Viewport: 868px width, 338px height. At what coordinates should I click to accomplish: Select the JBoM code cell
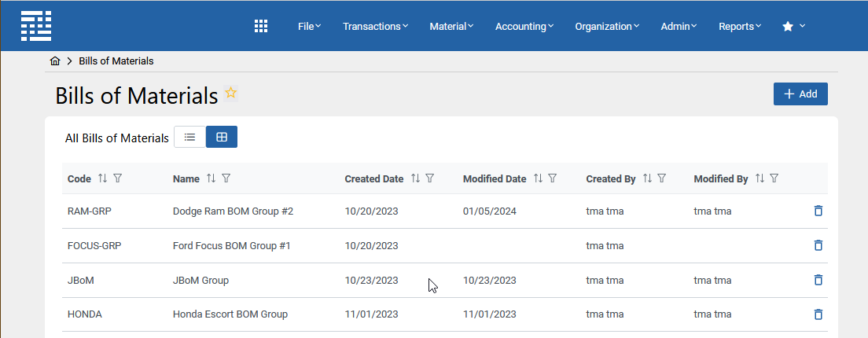tap(81, 281)
